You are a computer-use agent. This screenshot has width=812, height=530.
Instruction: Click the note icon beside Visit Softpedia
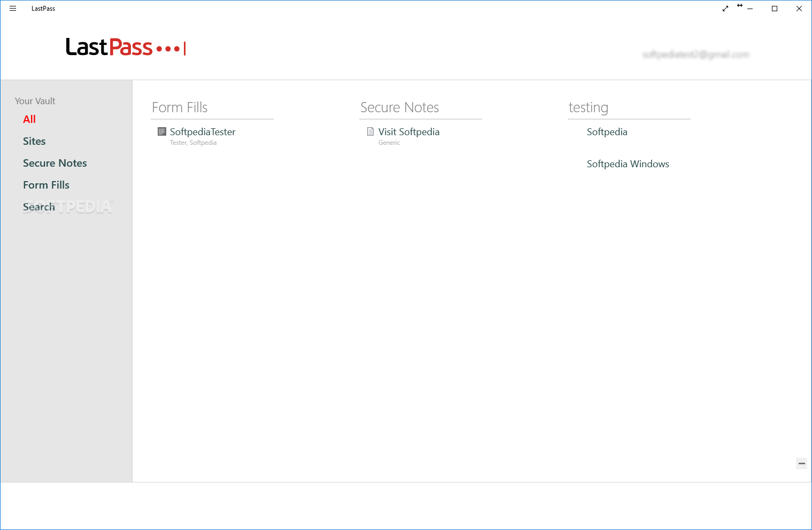click(x=370, y=131)
